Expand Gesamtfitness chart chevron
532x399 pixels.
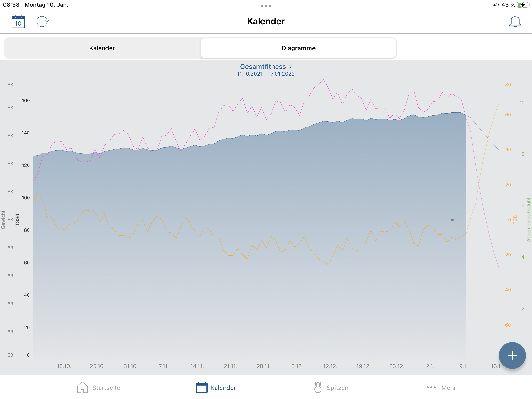291,67
